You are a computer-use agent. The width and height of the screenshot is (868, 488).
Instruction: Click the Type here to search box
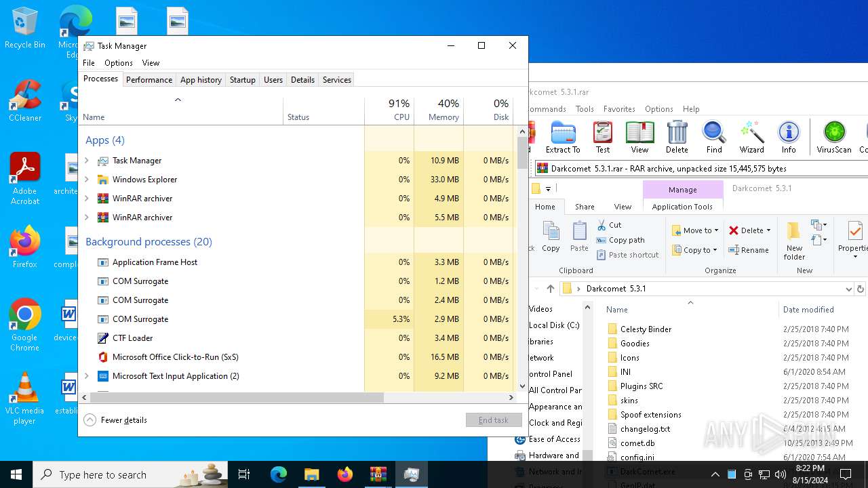pyautogui.click(x=130, y=474)
